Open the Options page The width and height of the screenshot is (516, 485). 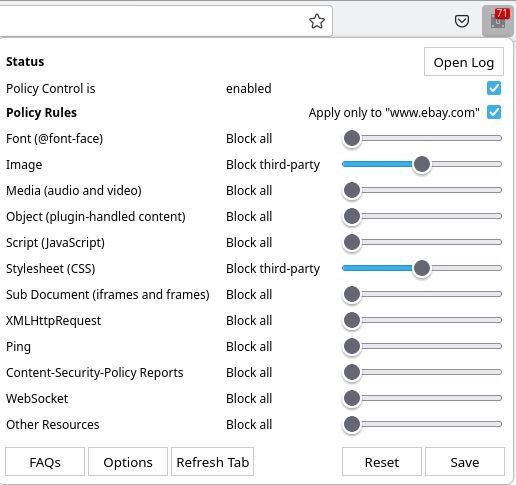(128, 462)
